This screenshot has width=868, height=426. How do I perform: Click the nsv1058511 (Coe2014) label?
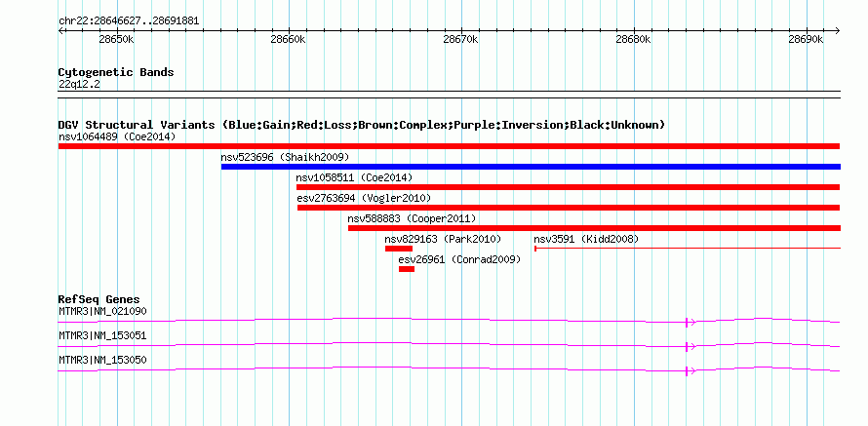click(x=354, y=177)
